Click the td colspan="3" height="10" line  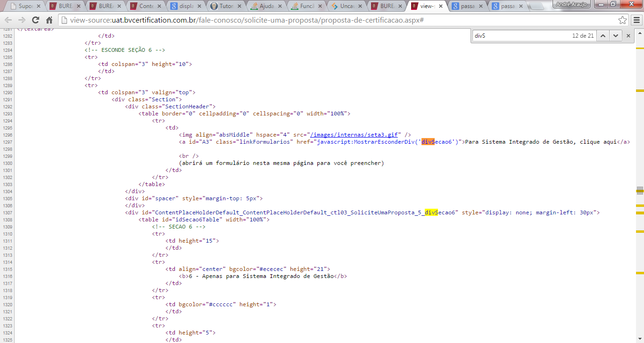click(x=145, y=64)
